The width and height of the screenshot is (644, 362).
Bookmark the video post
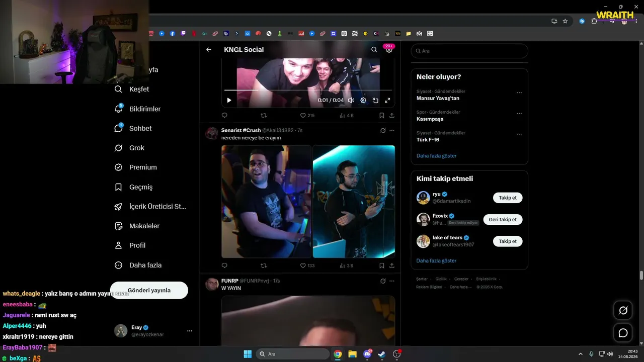pyautogui.click(x=382, y=115)
